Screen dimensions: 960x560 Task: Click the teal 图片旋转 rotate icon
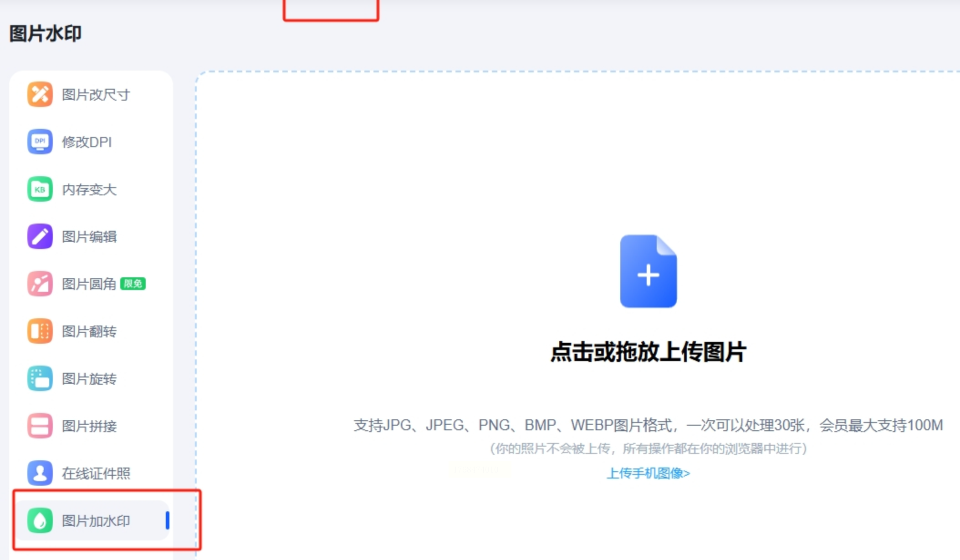click(x=40, y=378)
